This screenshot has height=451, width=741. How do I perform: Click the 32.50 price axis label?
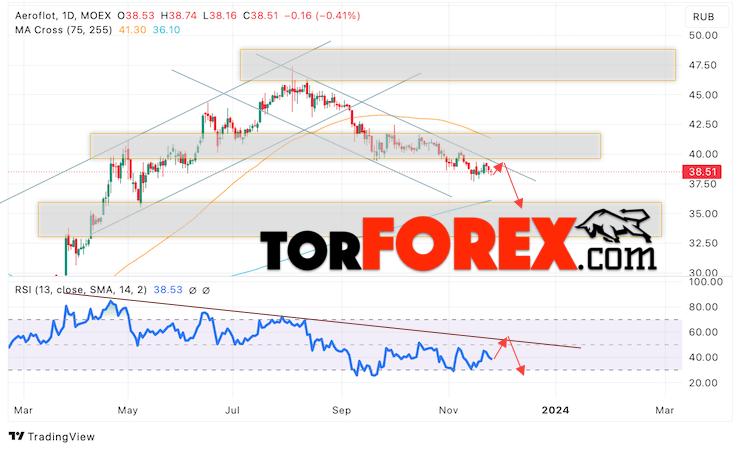point(703,243)
